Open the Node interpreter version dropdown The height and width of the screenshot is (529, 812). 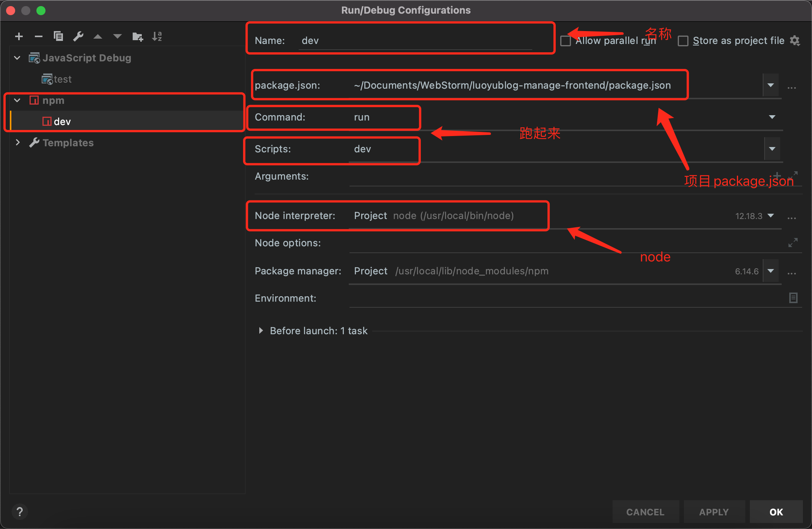(x=770, y=216)
